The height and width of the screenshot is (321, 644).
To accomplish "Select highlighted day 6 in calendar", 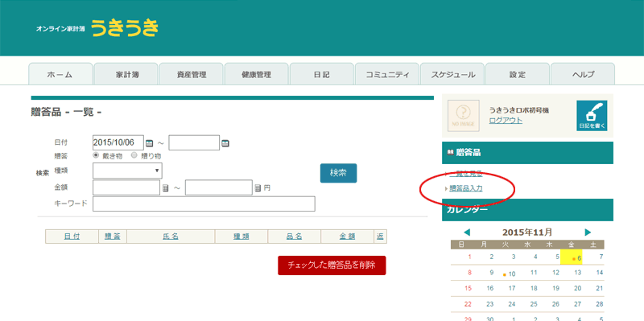I will tap(572, 257).
